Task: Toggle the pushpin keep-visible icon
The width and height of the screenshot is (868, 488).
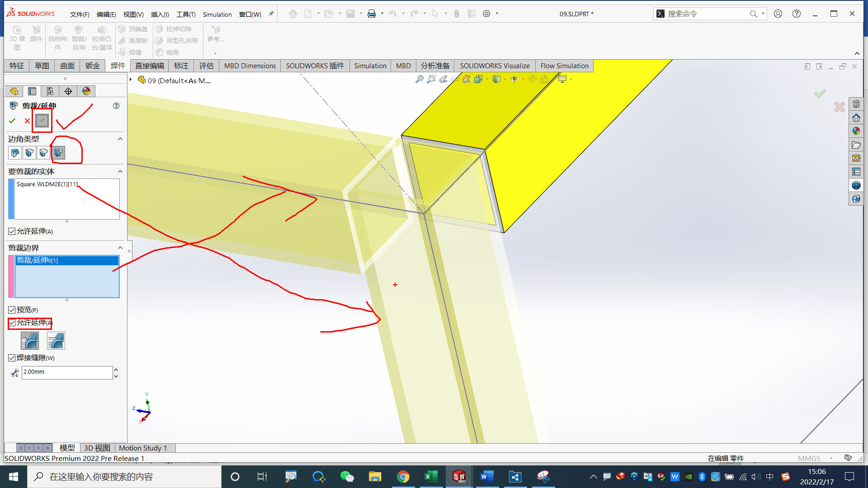Action: point(42,121)
